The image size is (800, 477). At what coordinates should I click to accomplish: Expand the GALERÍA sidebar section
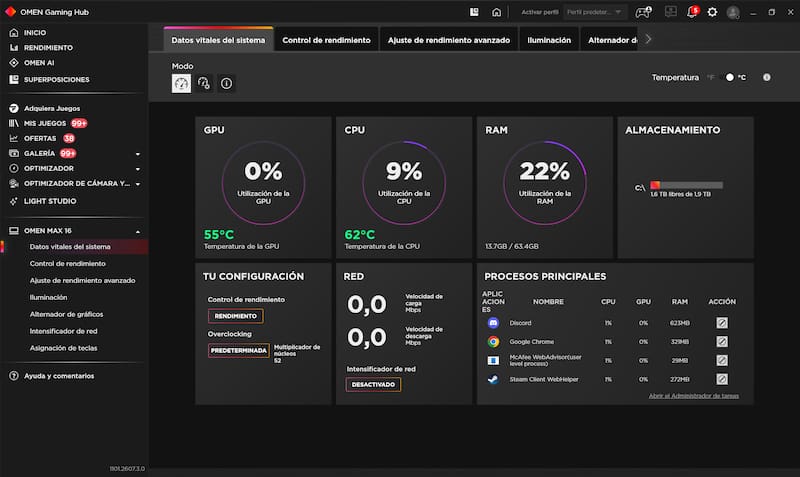[x=138, y=154]
